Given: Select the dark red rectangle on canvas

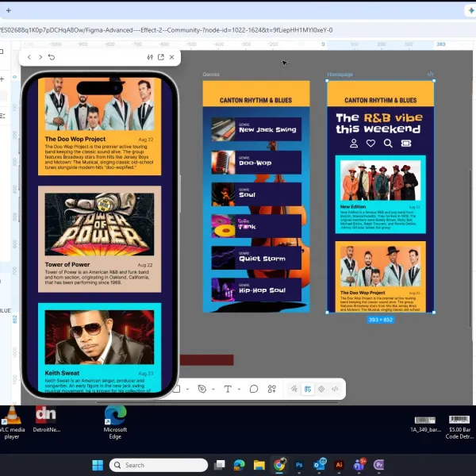Looking at the screenshot, I should point(207,360).
